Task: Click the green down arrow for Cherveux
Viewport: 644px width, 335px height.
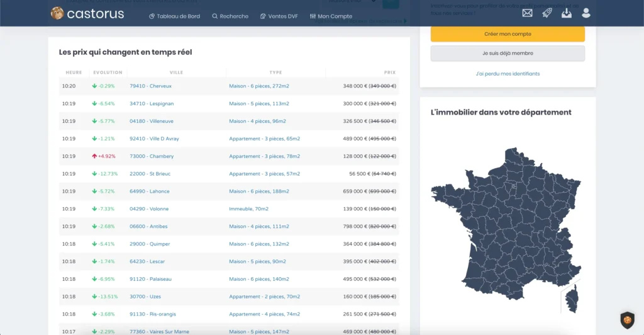Action: coord(94,86)
